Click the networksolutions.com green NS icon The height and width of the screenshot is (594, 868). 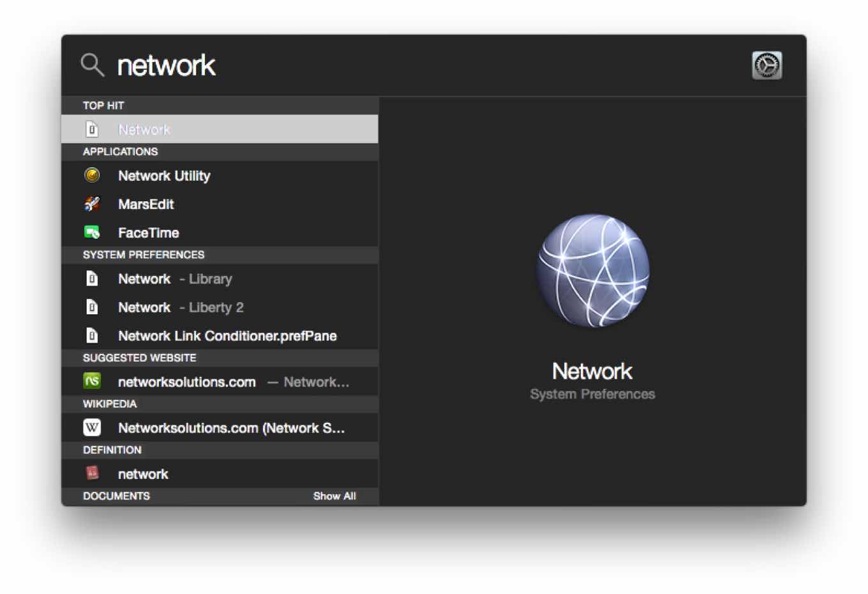92,381
